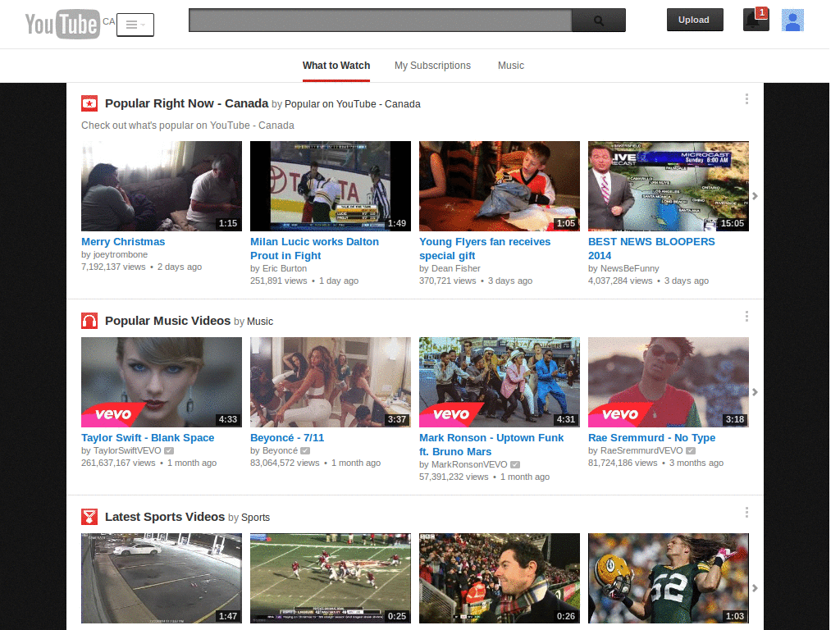Open options menu for Latest Sports Videos
This screenshot has width=840, height=630.
coord(746,513)
